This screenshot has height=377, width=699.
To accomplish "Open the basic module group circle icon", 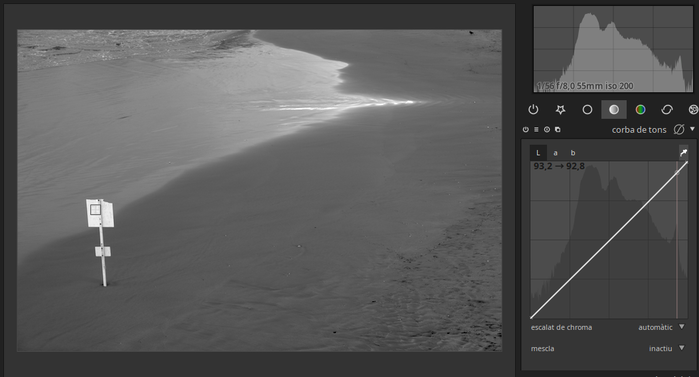I will (x=587, y=110).
